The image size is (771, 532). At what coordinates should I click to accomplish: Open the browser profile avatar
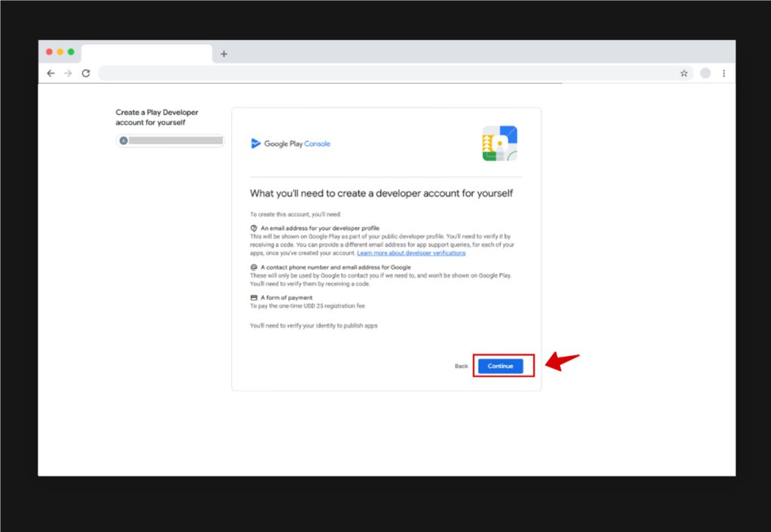tap(705, 73)
